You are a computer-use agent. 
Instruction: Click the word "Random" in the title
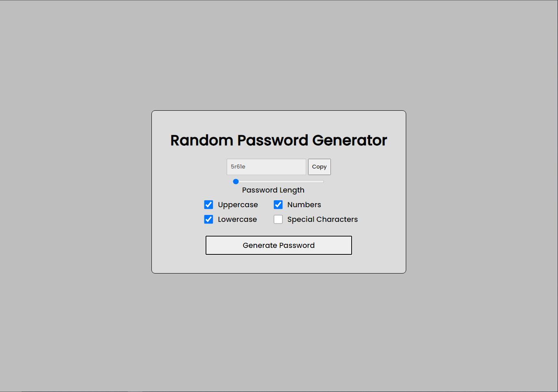(202, 140)
